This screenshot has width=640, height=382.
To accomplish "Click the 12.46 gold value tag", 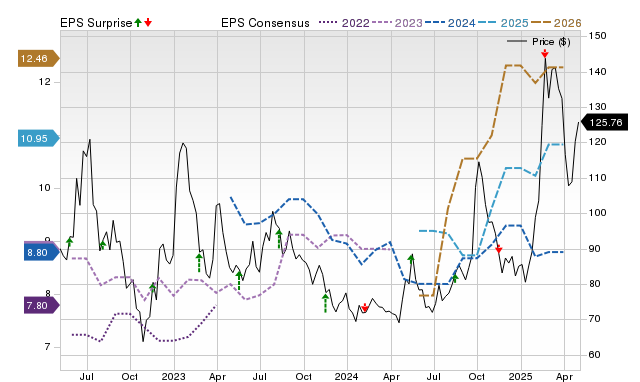I will (38, 58).
